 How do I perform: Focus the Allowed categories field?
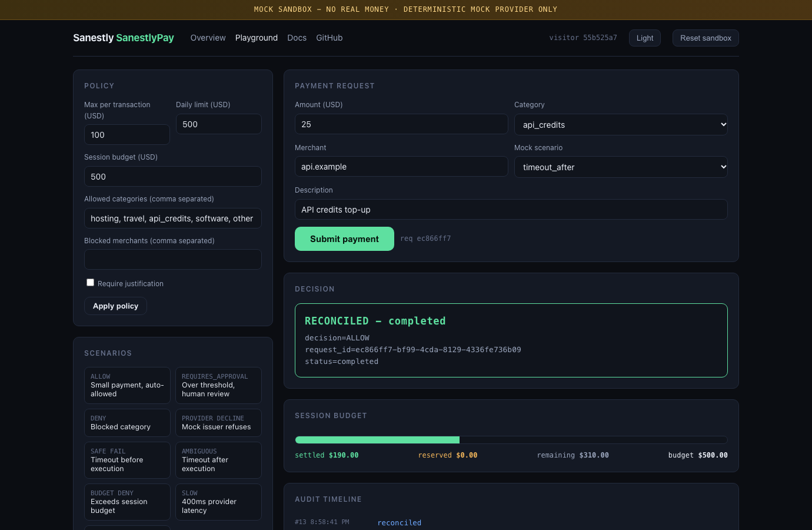point(173,218)
